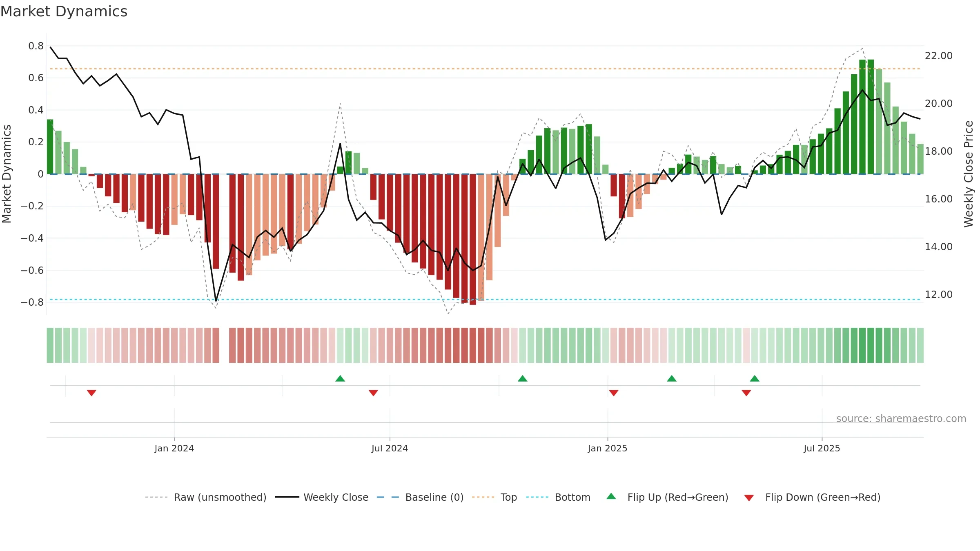
Task: Click the 18.00 right-axis price label
Action: pyautogui.click(x=939, y=151)
